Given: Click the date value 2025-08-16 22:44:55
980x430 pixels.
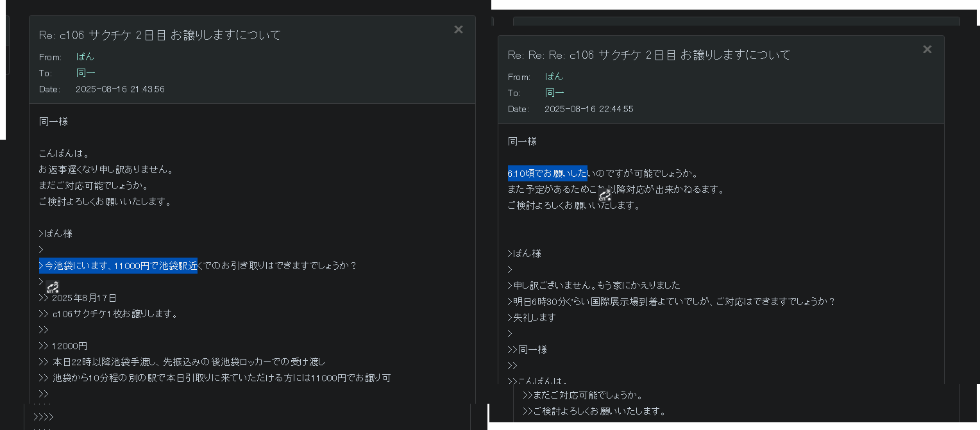Looking at the screenshot, I should [x=589, y=109].
